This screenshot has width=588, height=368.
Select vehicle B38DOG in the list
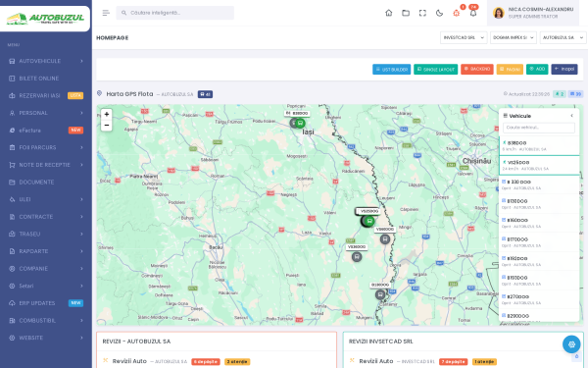(x=539, y=145)
